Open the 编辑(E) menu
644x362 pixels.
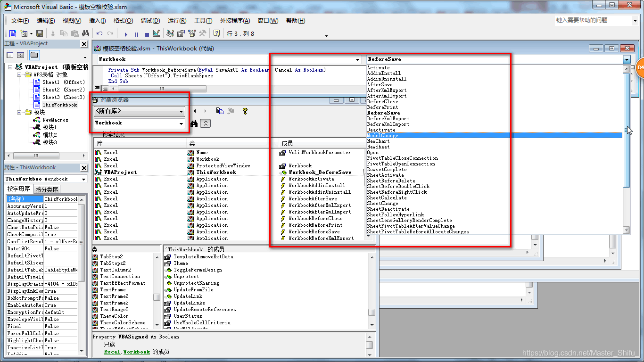(46, 21)
